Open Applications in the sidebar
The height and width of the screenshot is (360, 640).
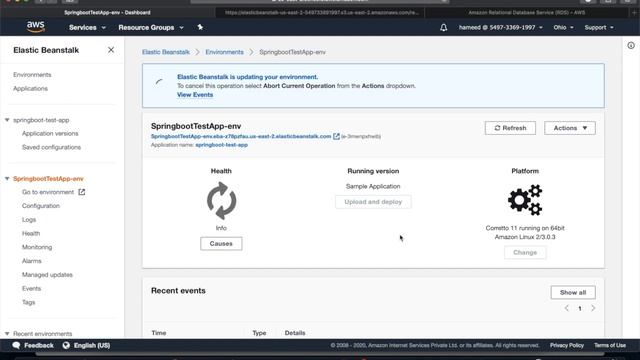[x=30, y=89]
